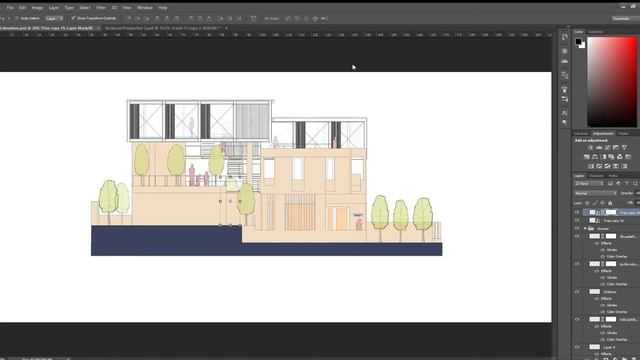This screenshot has height=360, width=640.
Task: Add a Black & White adjustment layer
Action: tap(603, 157)
